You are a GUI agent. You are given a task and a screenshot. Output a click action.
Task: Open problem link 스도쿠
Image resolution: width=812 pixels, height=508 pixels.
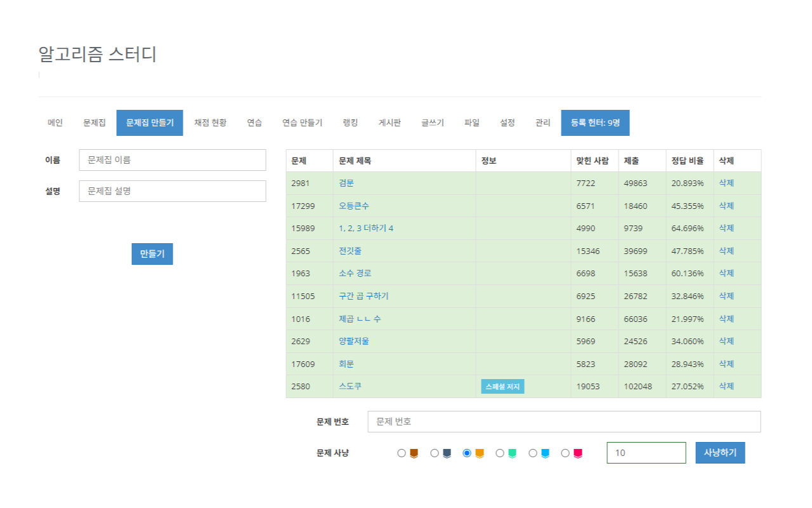click(350, 386)
